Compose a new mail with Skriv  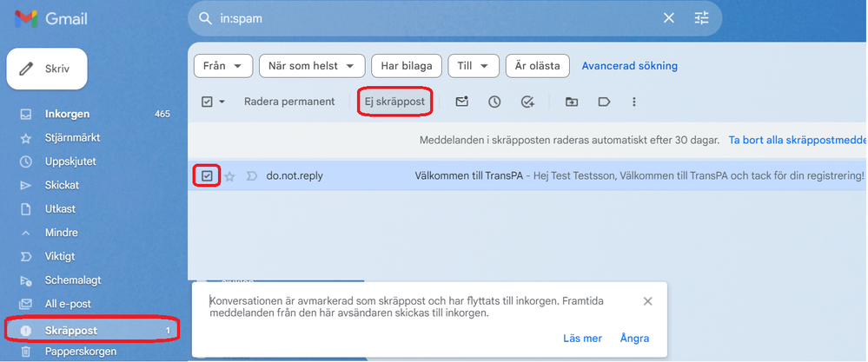tap(47, 69)
